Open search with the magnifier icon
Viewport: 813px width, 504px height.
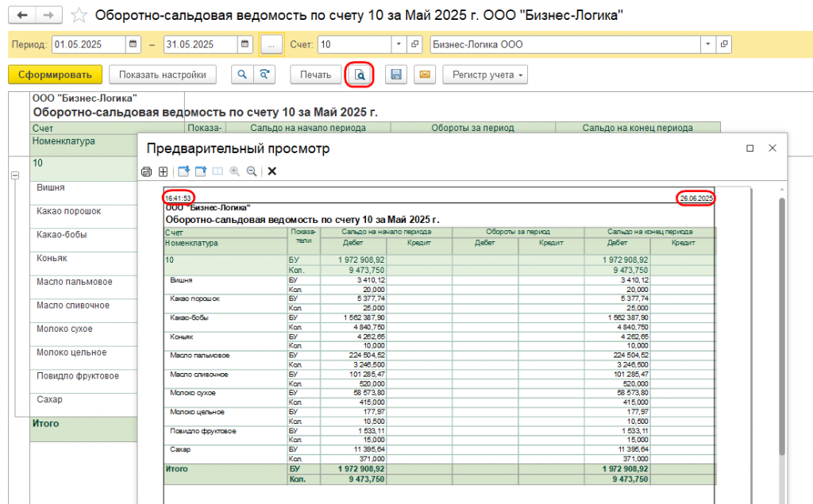pos(242,75)
